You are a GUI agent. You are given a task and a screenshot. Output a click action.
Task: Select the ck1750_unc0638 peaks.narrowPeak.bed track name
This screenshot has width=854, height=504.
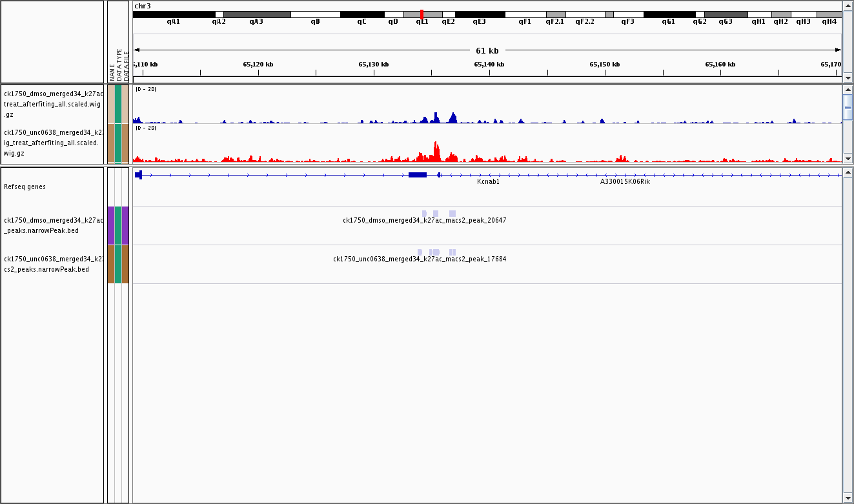pyautogui.click(x=52, y=264)
